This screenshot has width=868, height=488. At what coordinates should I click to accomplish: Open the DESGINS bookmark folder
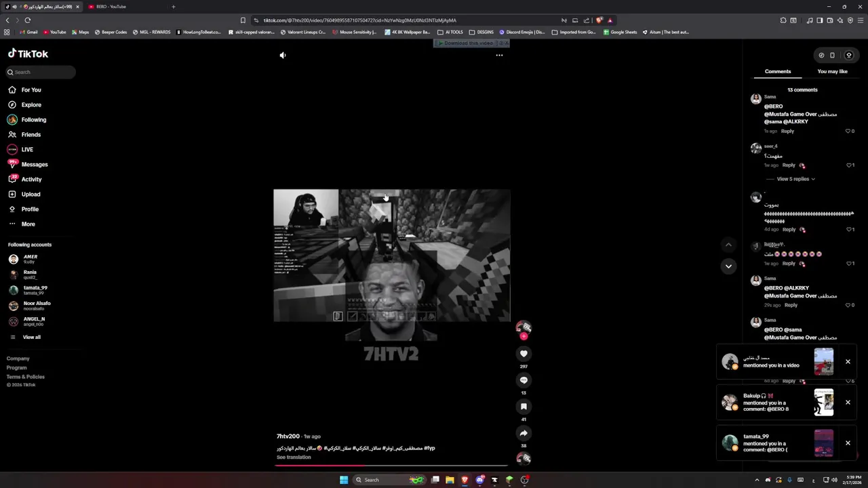click(481, 32)
